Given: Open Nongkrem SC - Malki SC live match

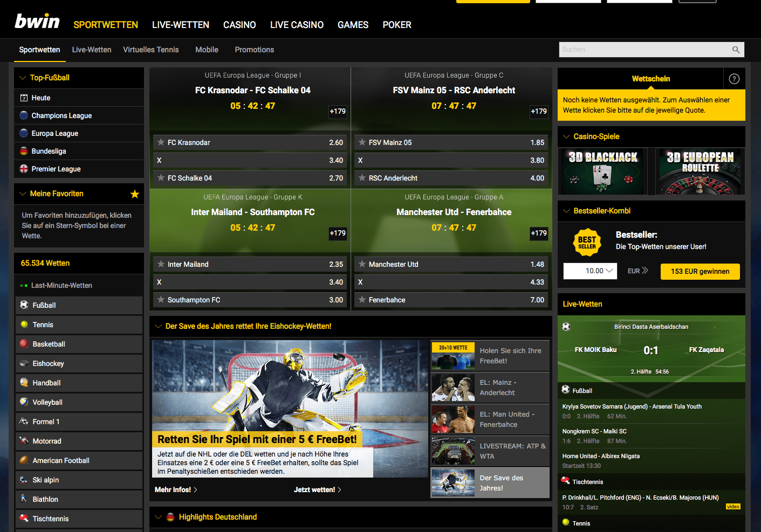Looking at the screenshot, I should click(x=594, y=431).
